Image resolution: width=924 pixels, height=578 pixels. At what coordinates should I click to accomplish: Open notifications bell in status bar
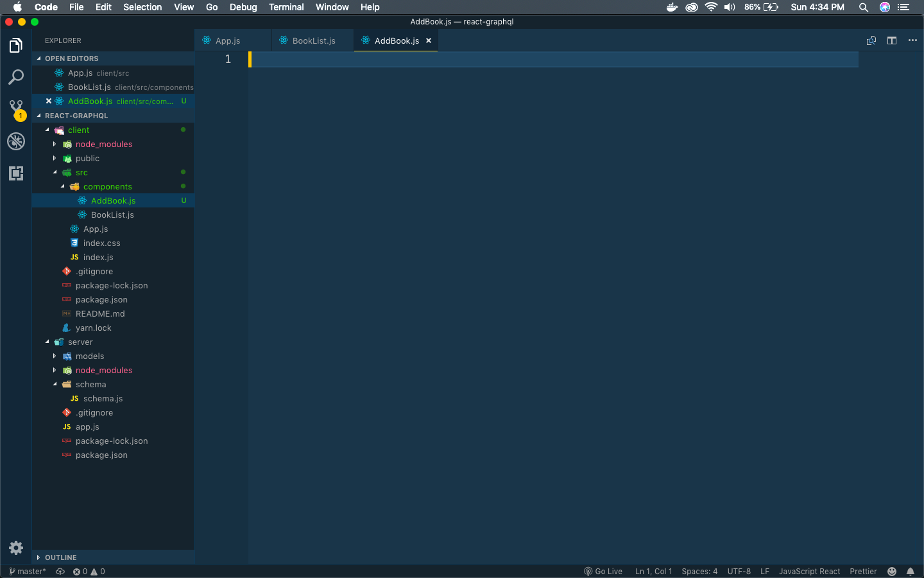click(x=911, y=572)
